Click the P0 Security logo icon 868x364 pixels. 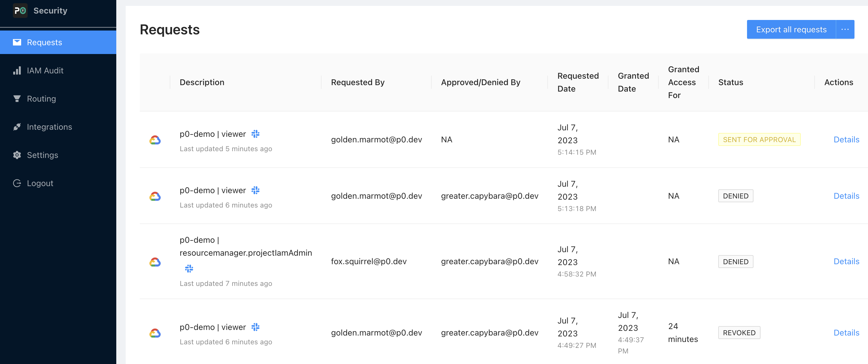point(20,11)
